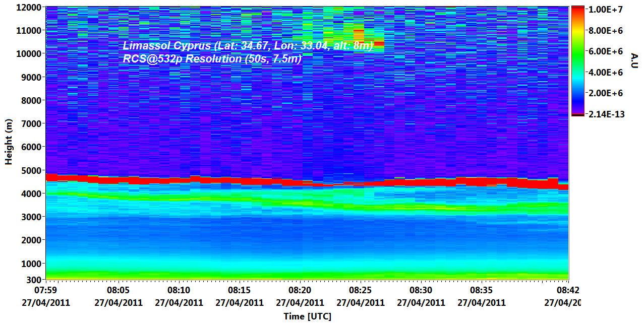Select the 300 height axis label

[33, 280]
